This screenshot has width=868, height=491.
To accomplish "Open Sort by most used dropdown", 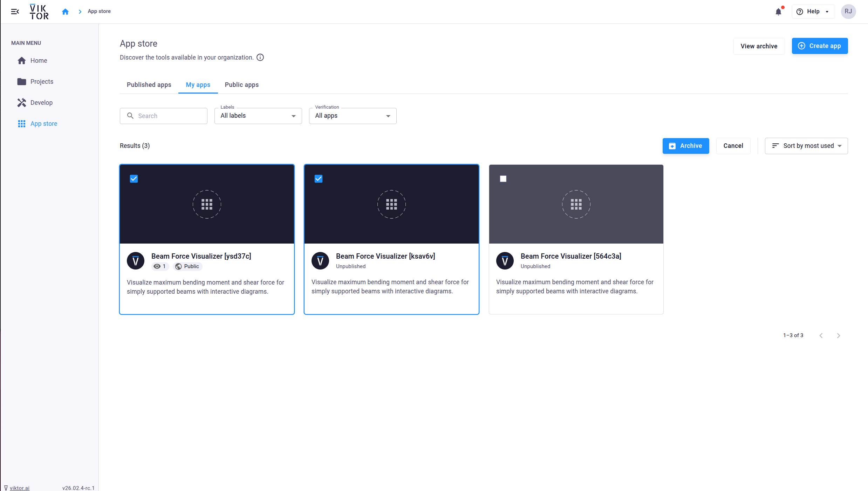I will [x=806, y=146].
